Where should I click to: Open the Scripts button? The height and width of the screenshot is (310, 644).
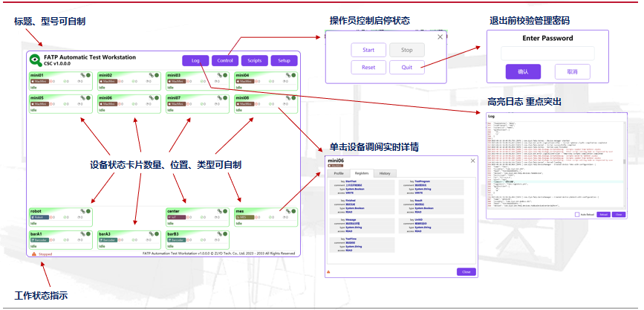(255, 60)
